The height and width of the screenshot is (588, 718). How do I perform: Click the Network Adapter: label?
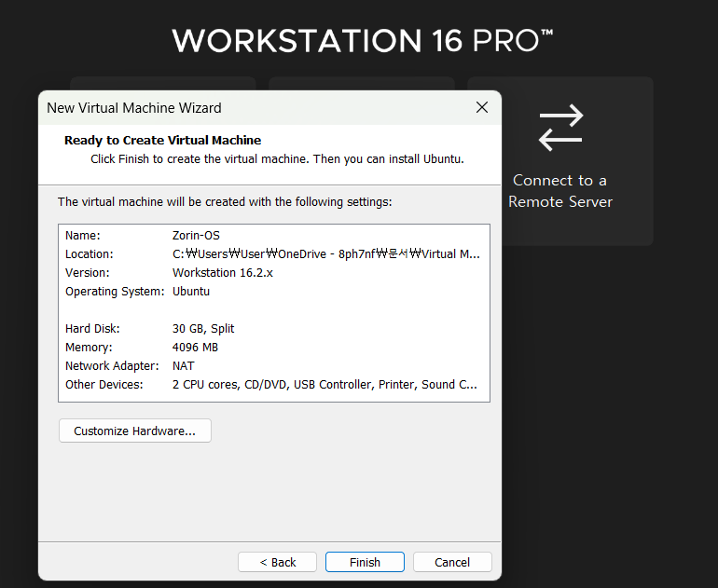[x=112, y=366]
